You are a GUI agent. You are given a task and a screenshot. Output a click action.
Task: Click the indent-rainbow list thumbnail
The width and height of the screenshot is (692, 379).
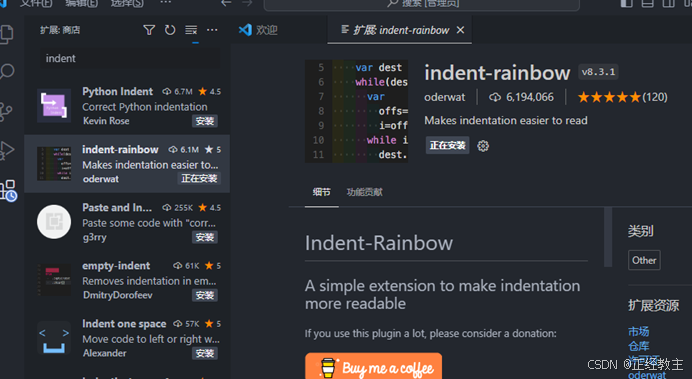pos(54,164)
